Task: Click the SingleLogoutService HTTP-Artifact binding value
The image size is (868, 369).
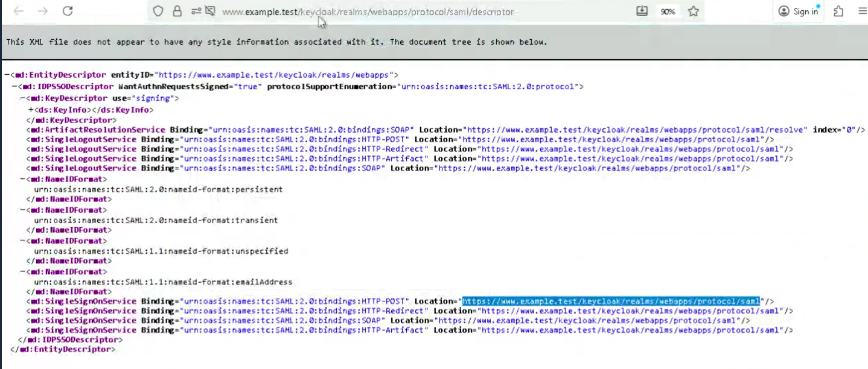Action: point(304,159)
